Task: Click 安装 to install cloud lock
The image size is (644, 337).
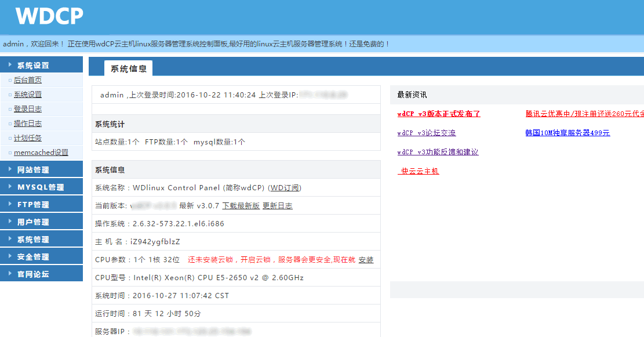Action: tap(366, 260)
